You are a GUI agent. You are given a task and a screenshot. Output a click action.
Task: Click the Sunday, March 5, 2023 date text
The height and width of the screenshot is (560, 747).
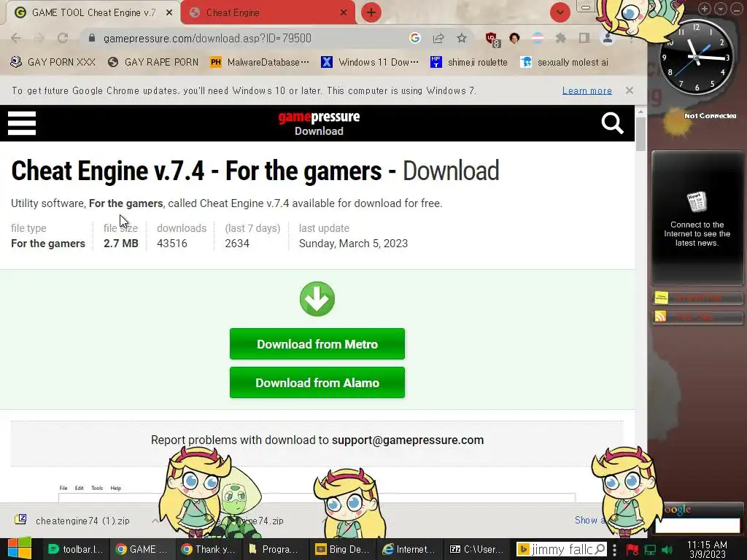click(353, 244)
